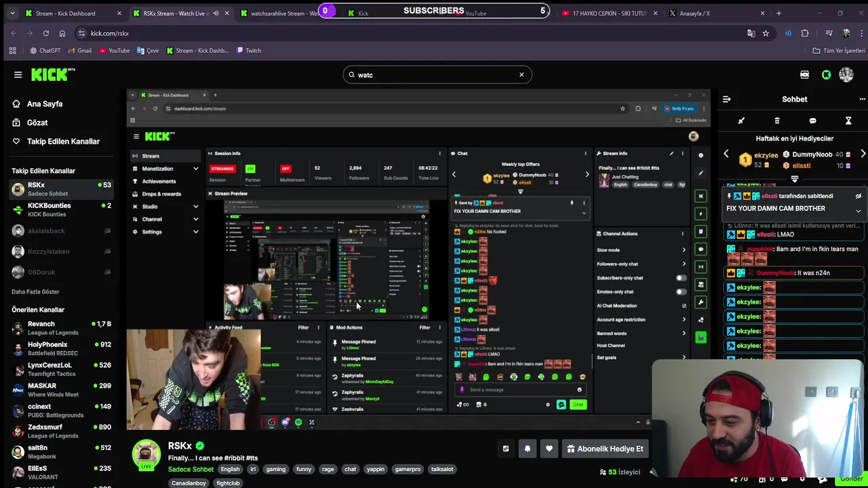
Task: Collapse the Sohbet chat panel
Action: (x=726, y=99)
